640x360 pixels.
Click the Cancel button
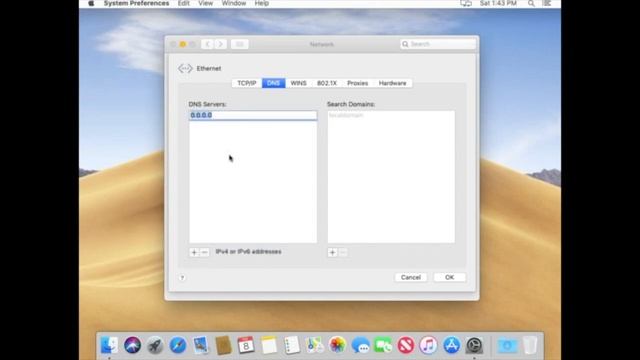point(411,278)
